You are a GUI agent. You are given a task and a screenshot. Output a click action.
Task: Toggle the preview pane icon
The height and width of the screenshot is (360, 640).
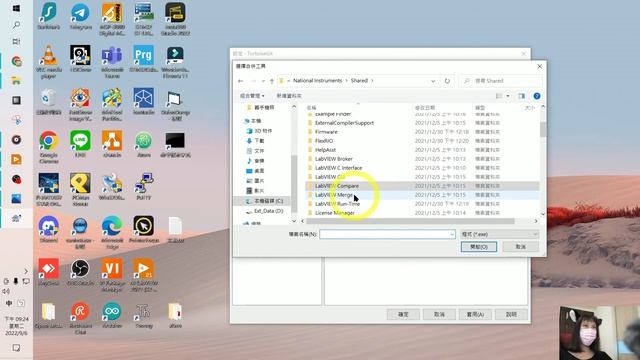point(521,96)
